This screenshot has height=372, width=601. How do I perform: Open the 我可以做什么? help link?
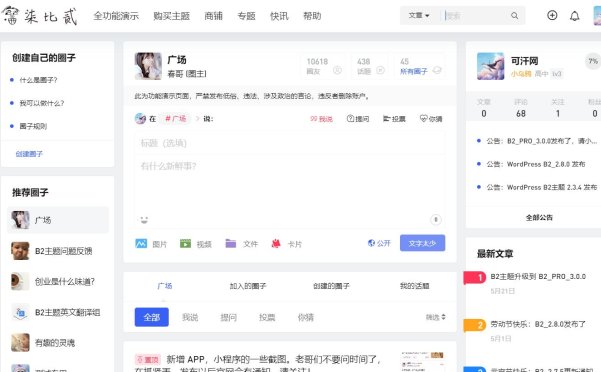click(42, 103)
